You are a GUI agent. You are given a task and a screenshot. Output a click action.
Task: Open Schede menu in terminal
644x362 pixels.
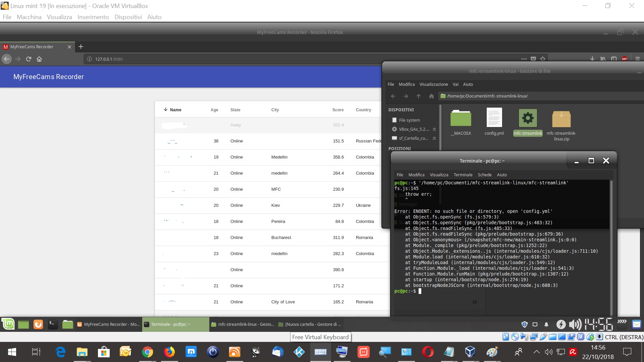[485, 175]
